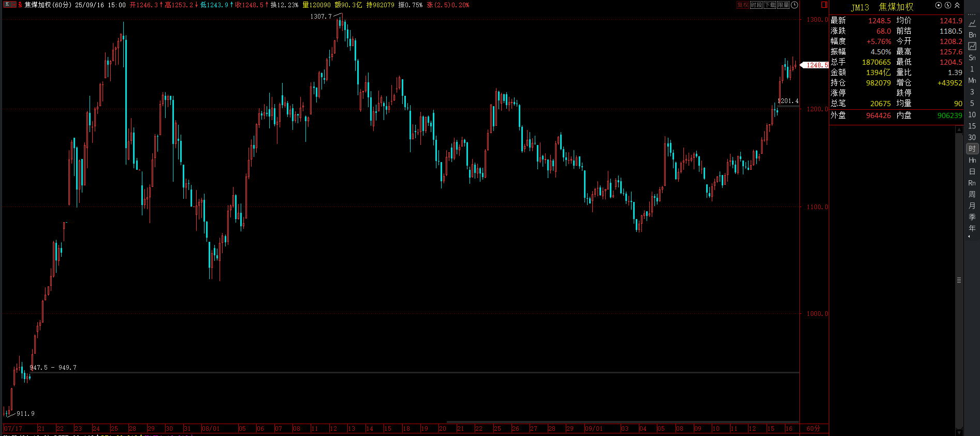Switch to the Sn period
Screen dimensions: 980x436
pyautogui.click(x=972, y=57)
